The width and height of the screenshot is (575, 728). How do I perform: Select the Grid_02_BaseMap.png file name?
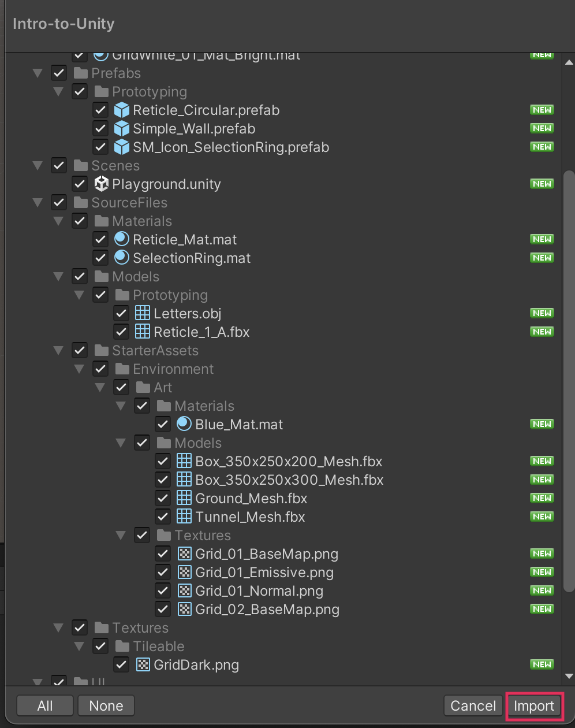[267, 609]
